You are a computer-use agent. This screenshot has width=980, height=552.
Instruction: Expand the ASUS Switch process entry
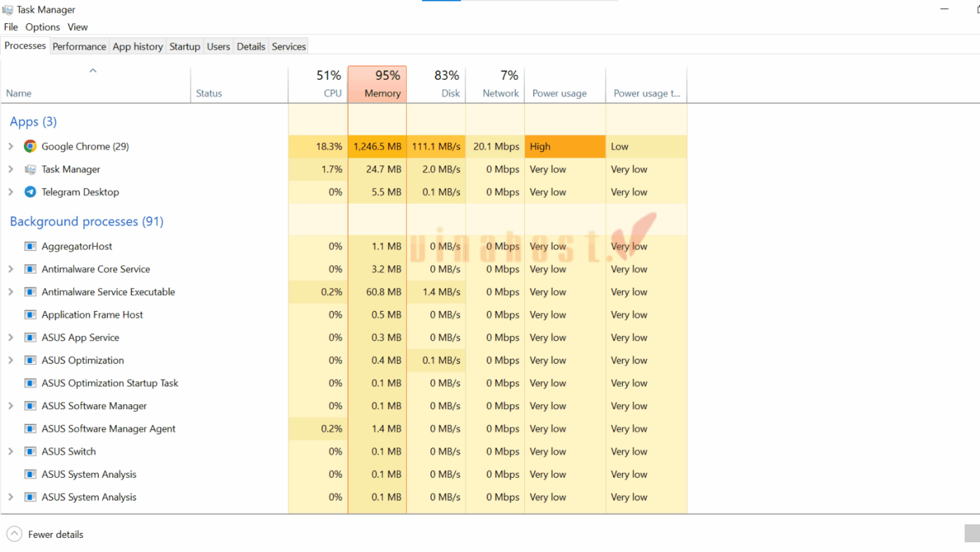tap(10, 452)
